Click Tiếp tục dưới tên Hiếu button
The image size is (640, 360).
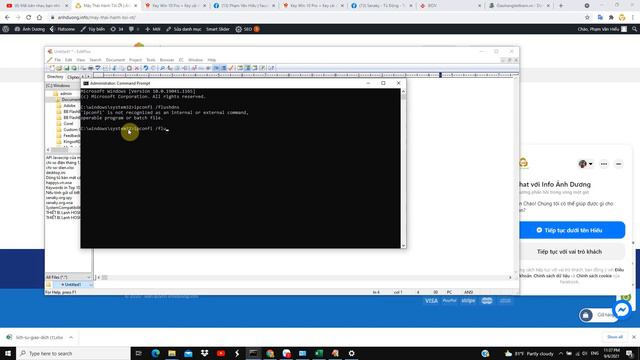(x=571, y=230)
